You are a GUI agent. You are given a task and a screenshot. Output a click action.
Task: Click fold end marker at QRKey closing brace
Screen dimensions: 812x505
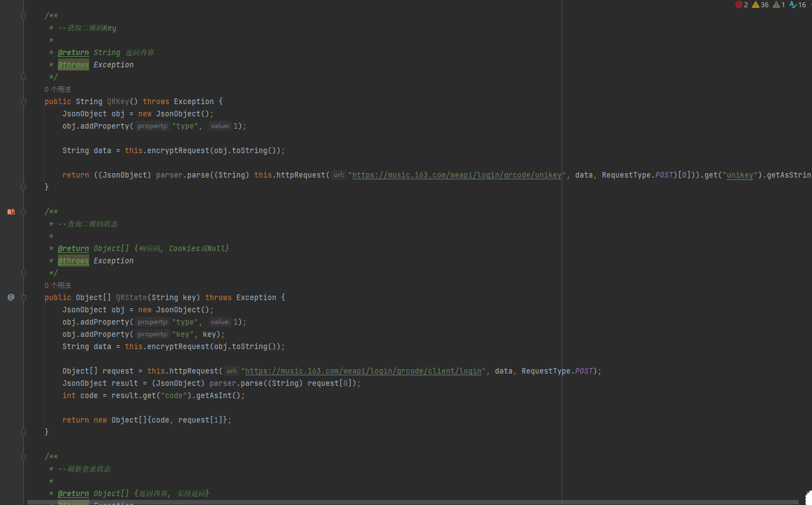click(x=23, y=187)
